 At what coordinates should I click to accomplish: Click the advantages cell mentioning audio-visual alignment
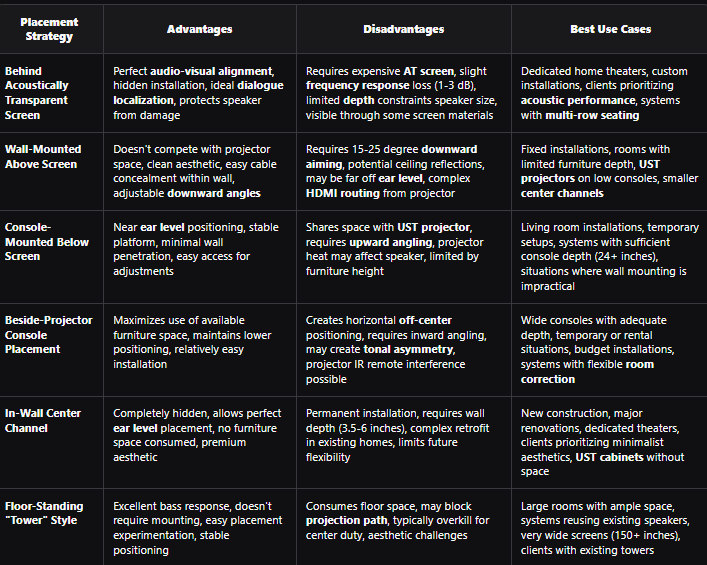199,93
